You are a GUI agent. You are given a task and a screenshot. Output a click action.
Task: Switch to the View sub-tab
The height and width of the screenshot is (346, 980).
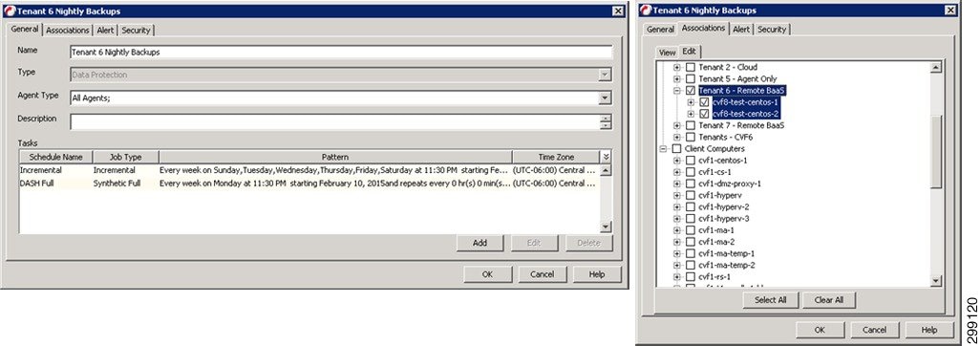click(668, 53)
